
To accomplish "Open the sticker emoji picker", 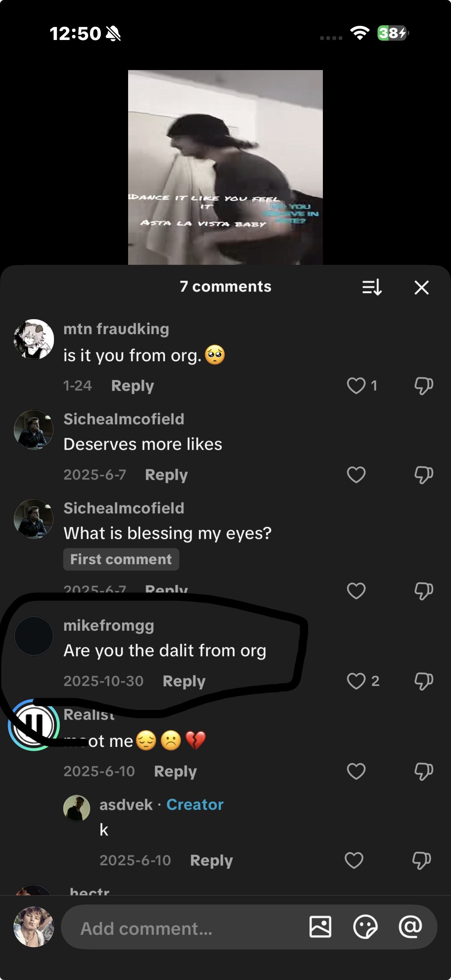I will [x=365, y=927].
